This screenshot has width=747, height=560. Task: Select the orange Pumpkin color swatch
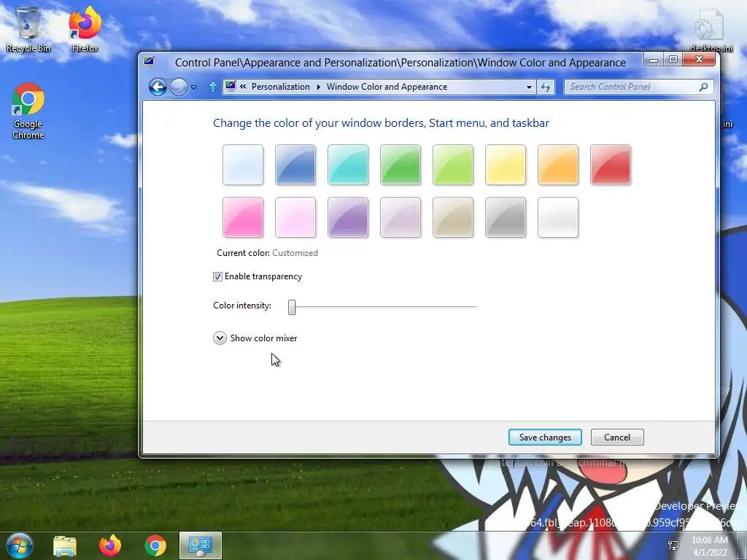558,165
